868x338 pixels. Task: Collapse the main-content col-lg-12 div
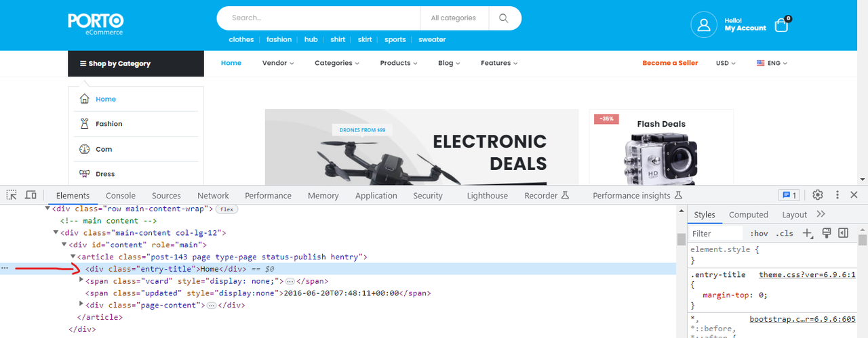(x=56, y=232)
